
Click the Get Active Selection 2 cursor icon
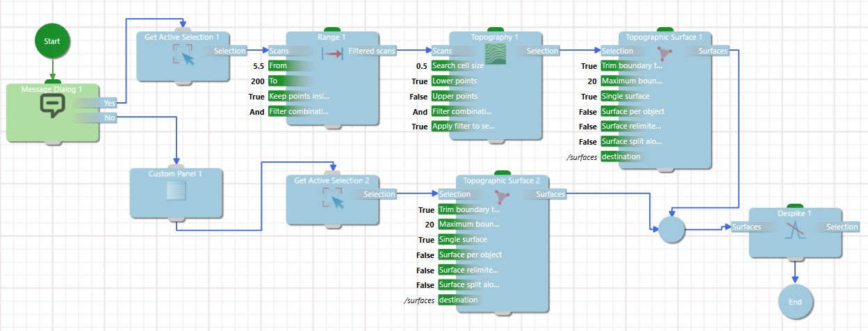[334, 198]
